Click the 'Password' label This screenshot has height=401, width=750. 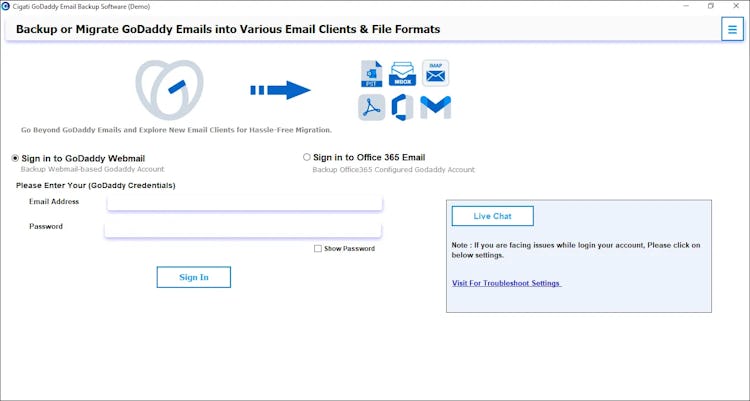pyautogui.click(x=46, y=226)
